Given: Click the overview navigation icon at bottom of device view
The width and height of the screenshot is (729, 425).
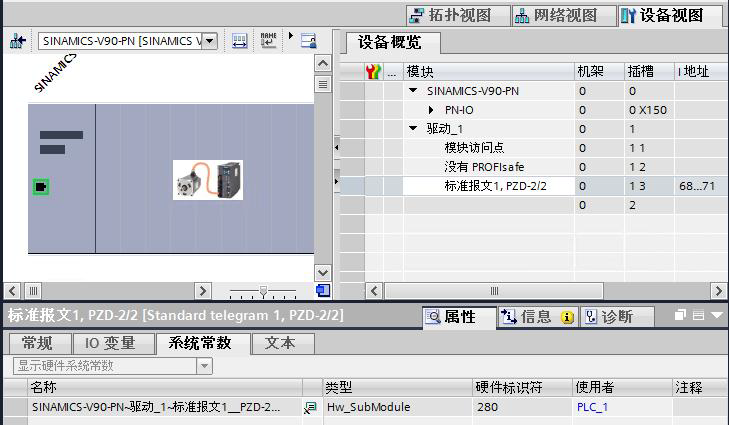Looking at the screenshot, I should 323,291.
